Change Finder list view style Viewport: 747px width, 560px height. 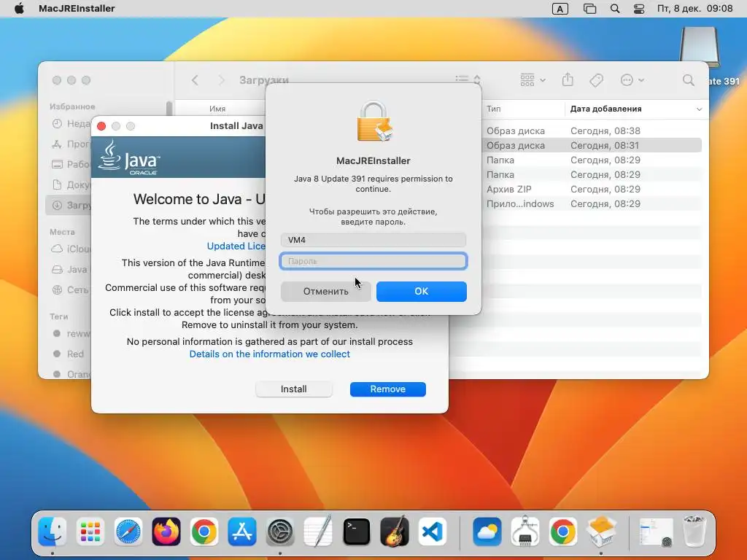pyautogui.click(x=468, y=79)
